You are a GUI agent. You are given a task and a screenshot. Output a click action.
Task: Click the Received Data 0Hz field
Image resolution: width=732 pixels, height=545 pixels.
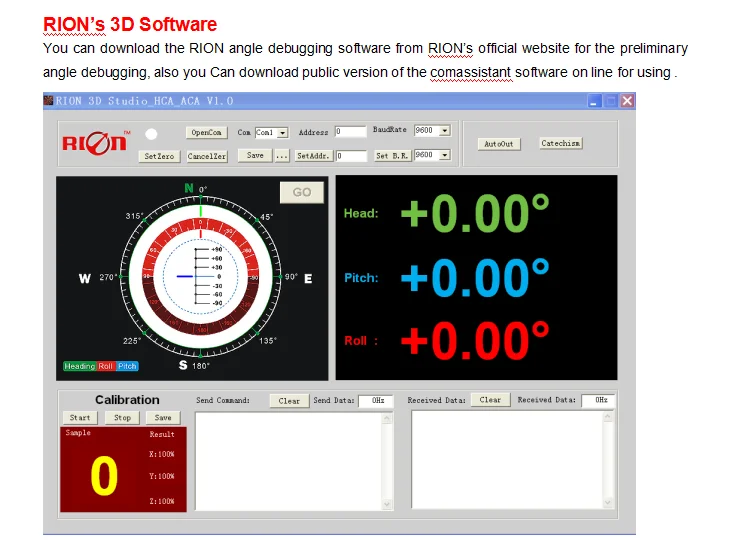coord(599,400)
